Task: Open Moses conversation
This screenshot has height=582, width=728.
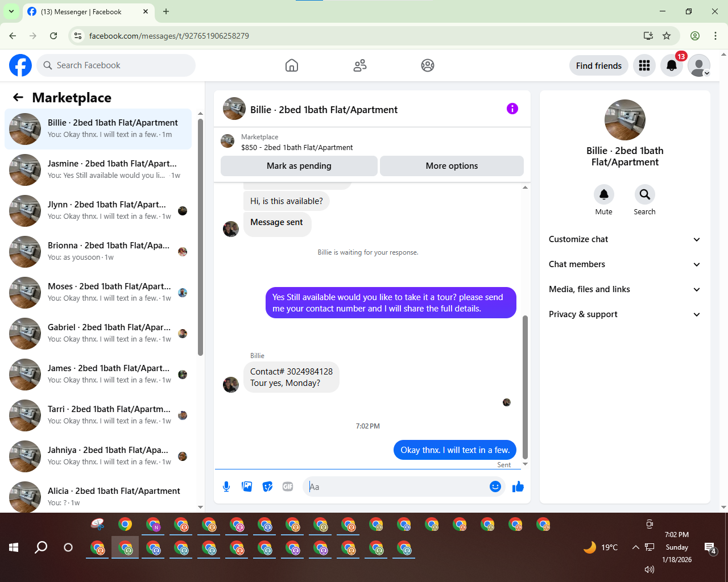Action: coord(98,293)
